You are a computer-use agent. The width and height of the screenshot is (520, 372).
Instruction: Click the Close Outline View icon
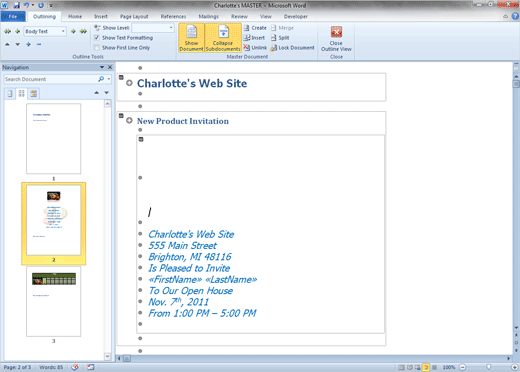tap(336, 32)
